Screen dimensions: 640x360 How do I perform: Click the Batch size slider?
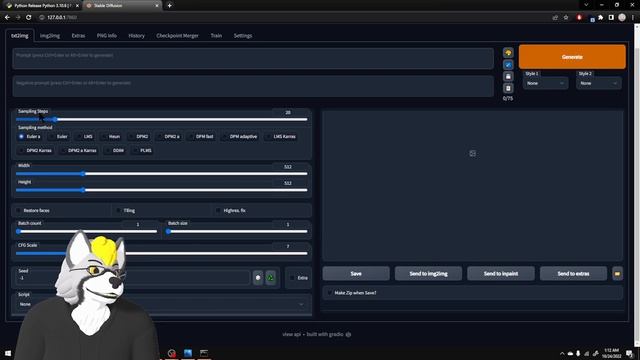(x=237, y=231)
